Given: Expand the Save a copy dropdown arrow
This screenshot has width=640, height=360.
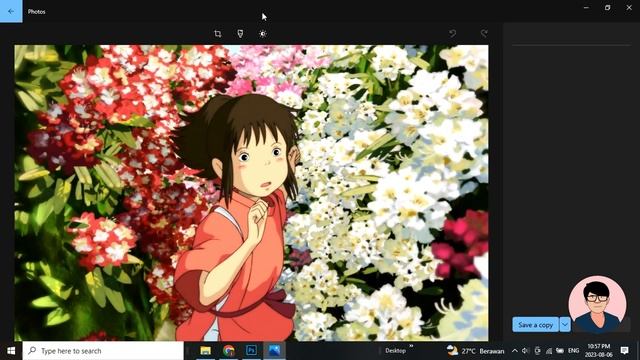Looking at the screenshot, I should [x=565, y=325].
